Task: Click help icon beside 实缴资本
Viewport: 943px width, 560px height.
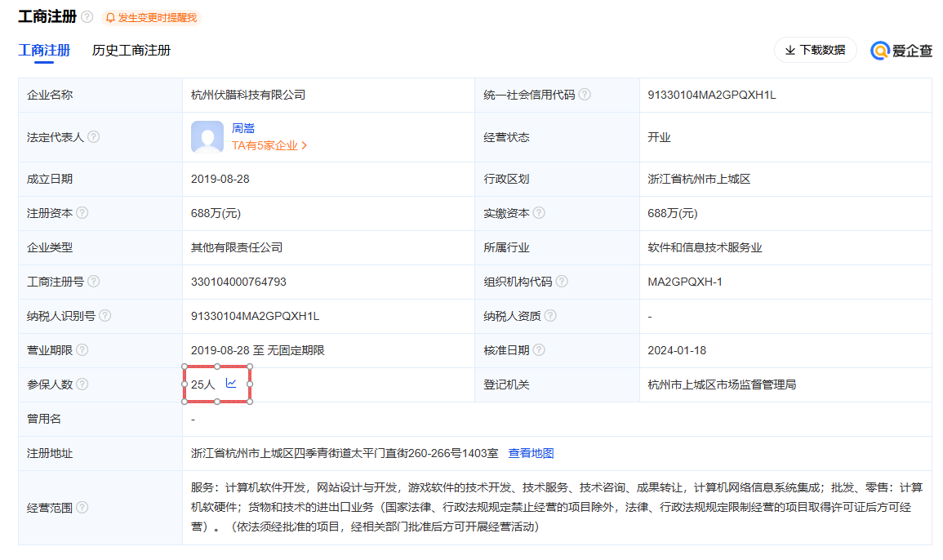Action: [539, 213]
